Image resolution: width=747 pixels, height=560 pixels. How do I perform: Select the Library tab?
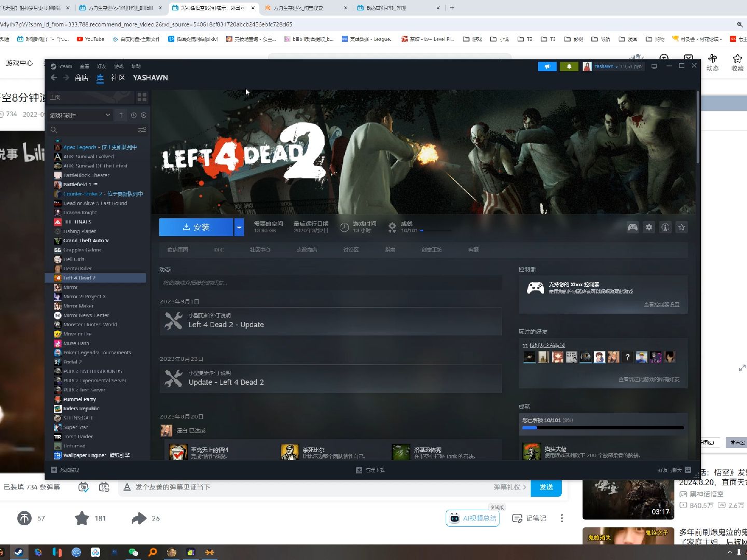click(100, 78)
